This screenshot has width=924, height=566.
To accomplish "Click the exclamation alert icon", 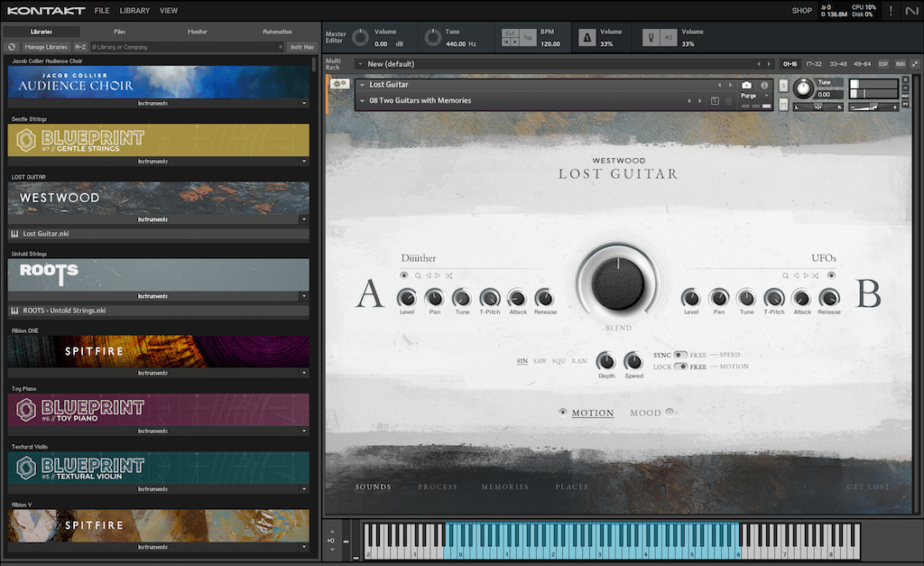I will click(891, 11).
